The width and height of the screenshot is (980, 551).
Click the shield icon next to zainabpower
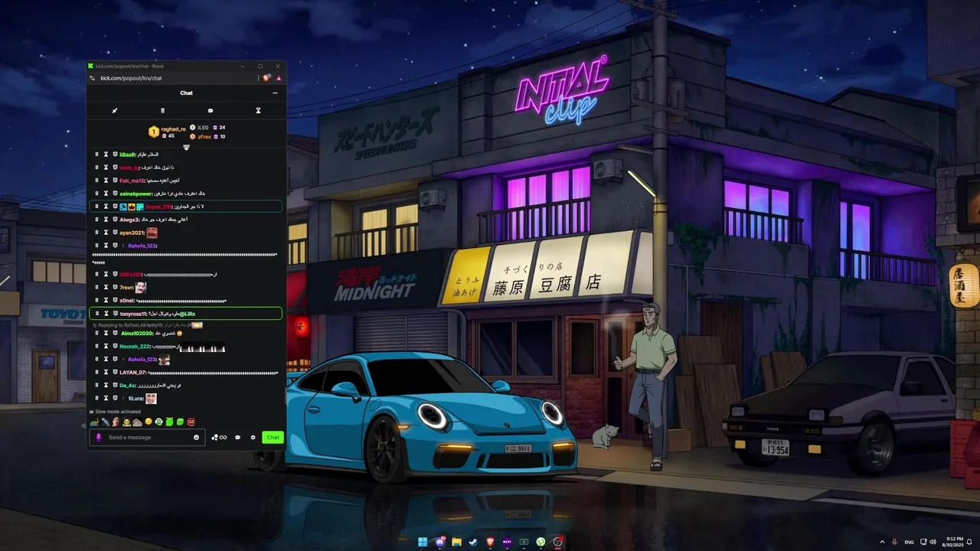(x=115, y=194)
